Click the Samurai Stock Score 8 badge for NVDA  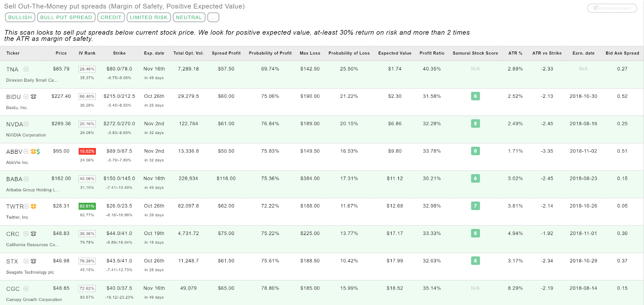pos(475,124)
